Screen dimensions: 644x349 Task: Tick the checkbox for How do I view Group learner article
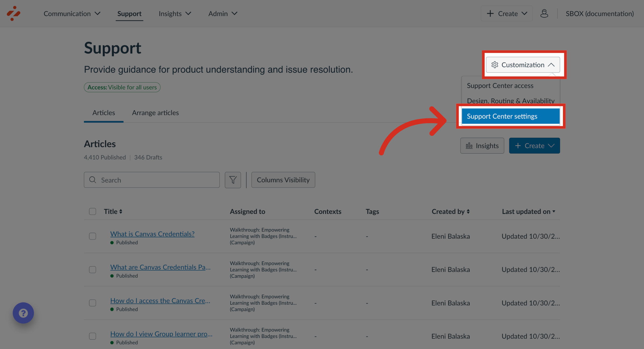[92, 336]
